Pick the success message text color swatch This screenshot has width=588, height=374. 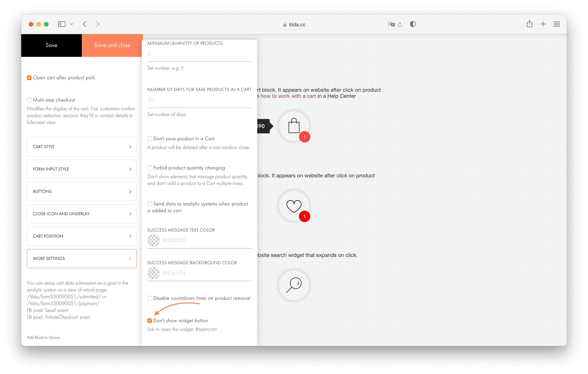[x=153, y=240]
